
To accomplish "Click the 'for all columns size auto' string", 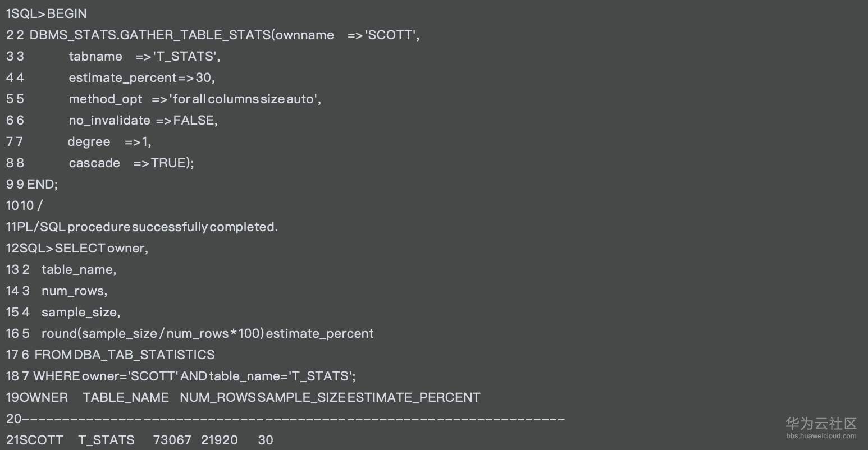I will coord(245,99).
